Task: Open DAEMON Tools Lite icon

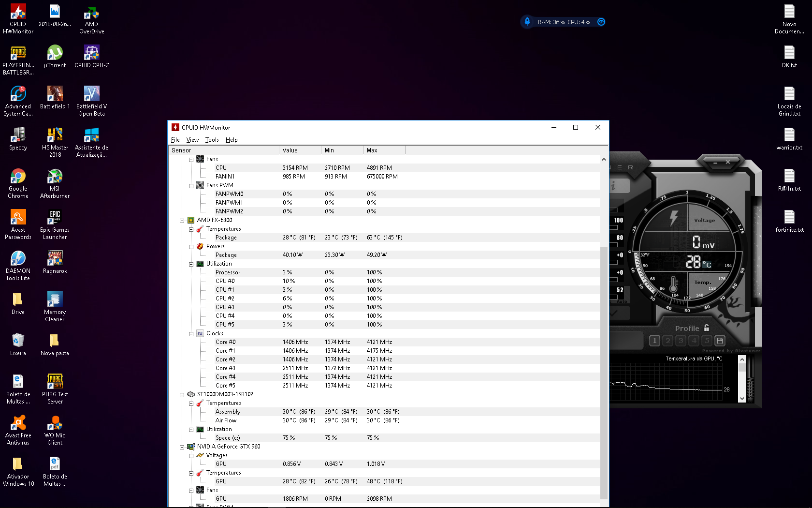Action: pyautogui.click(x=18, y=266)
